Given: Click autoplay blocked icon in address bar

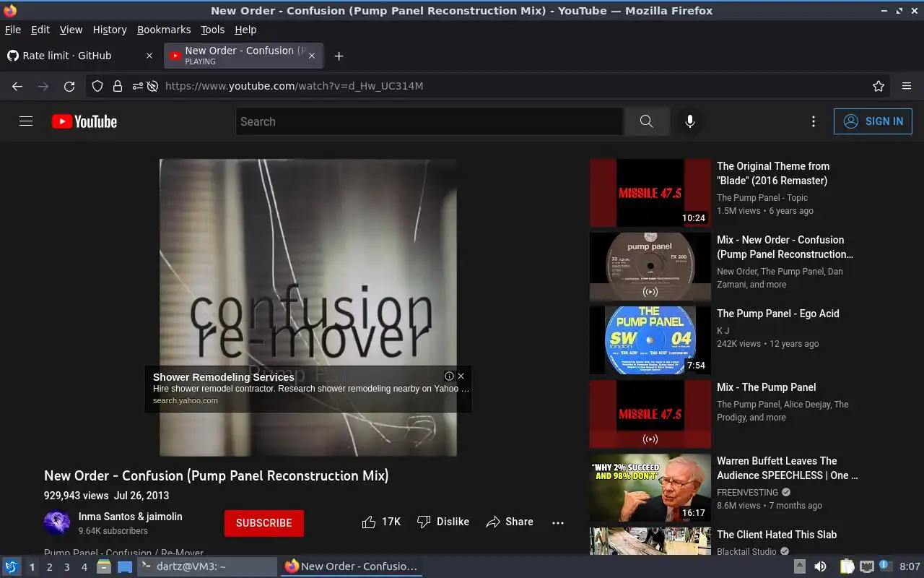Looking at the screenshot, I should click(x=152, y=86).
